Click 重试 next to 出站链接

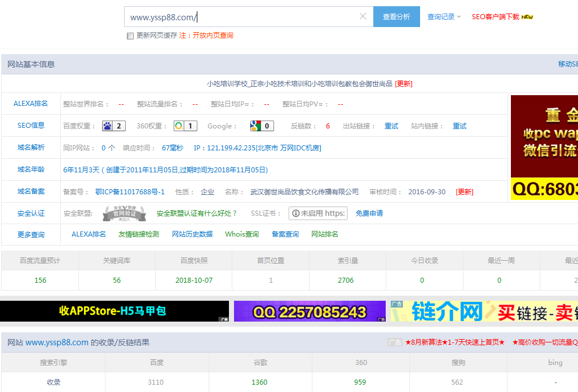[391, 126]
